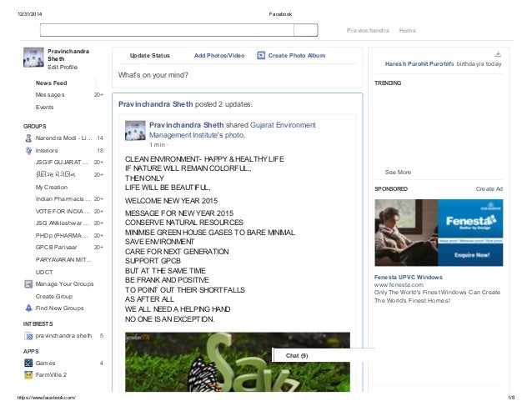The image size is (532, 411).
Task: Open the UDCT group
Action: [44, 272]
